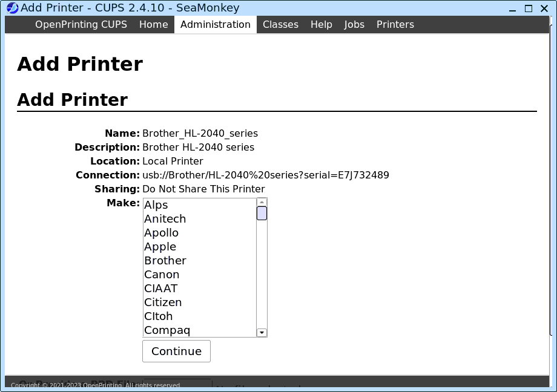This screenshot has height=392, width=557.
Task: Switch to the Classes tab
Action: pyautogui.click(x=281, y=24)
